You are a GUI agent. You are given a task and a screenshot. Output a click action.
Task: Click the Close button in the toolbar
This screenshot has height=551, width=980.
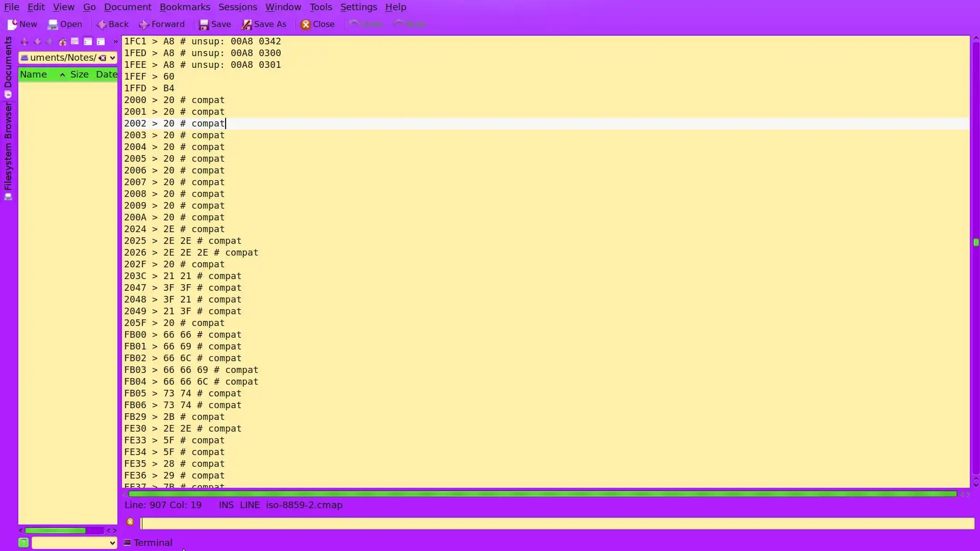coord(317,24)
